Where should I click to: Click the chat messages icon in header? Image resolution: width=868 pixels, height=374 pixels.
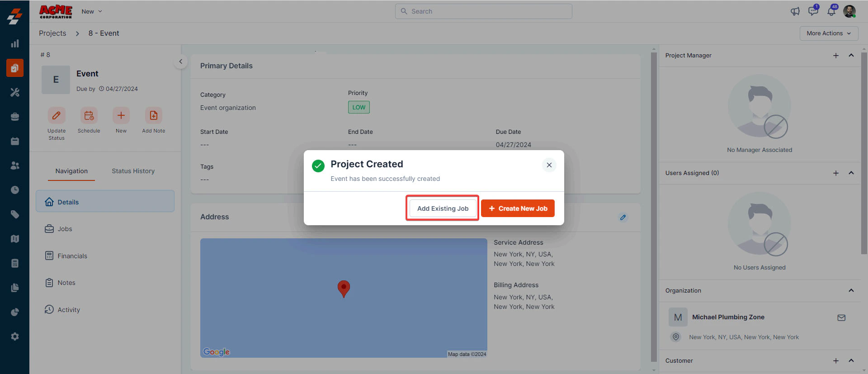click(x=813, y=11)
